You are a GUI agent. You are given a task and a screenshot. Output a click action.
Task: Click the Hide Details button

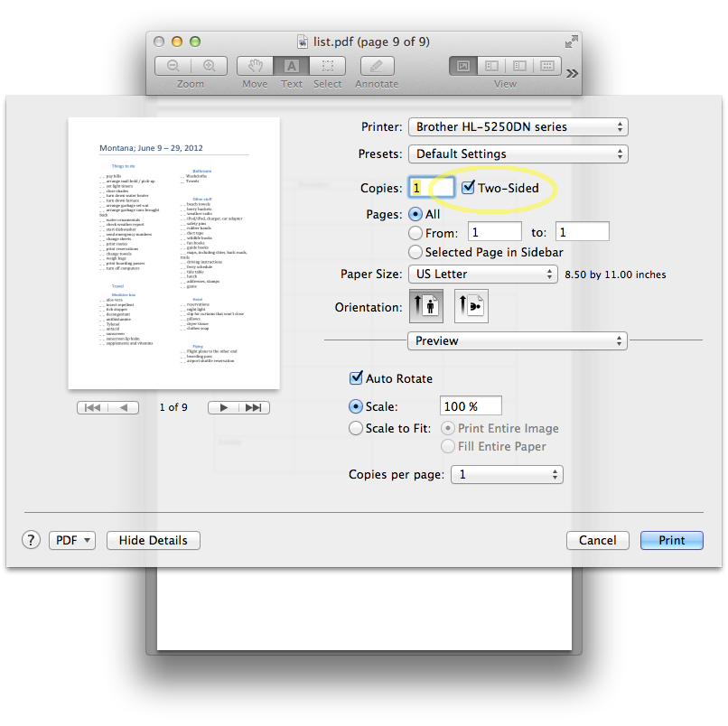154,540
